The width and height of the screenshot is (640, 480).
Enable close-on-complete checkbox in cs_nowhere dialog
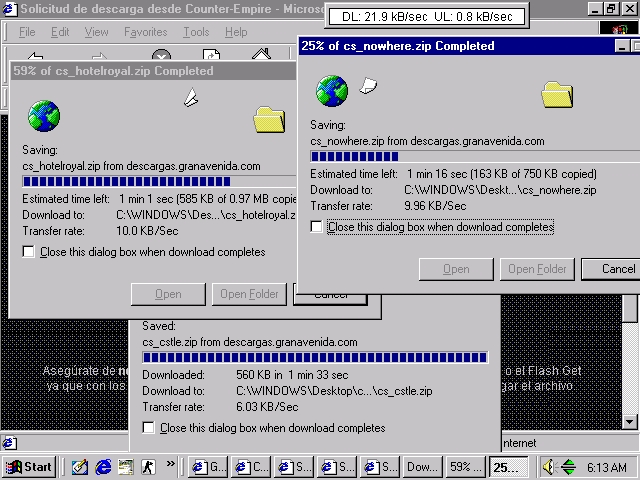(317, 227)
